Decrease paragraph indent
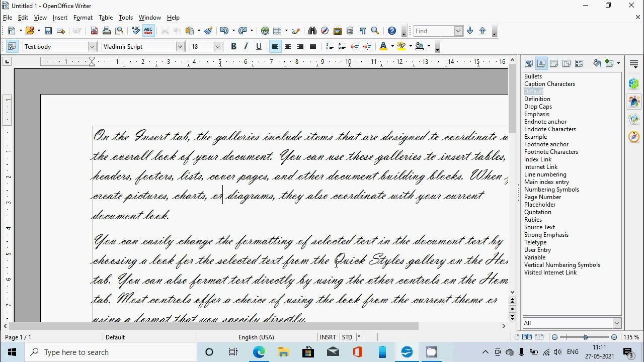 355,46
